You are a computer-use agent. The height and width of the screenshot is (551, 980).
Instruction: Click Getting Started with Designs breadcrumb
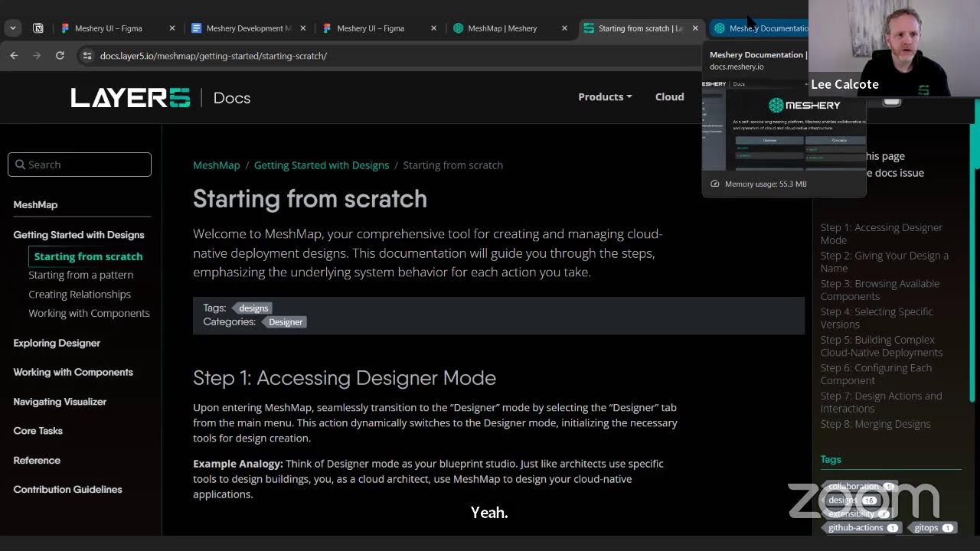pyautogui.click(x=322, y=165)
